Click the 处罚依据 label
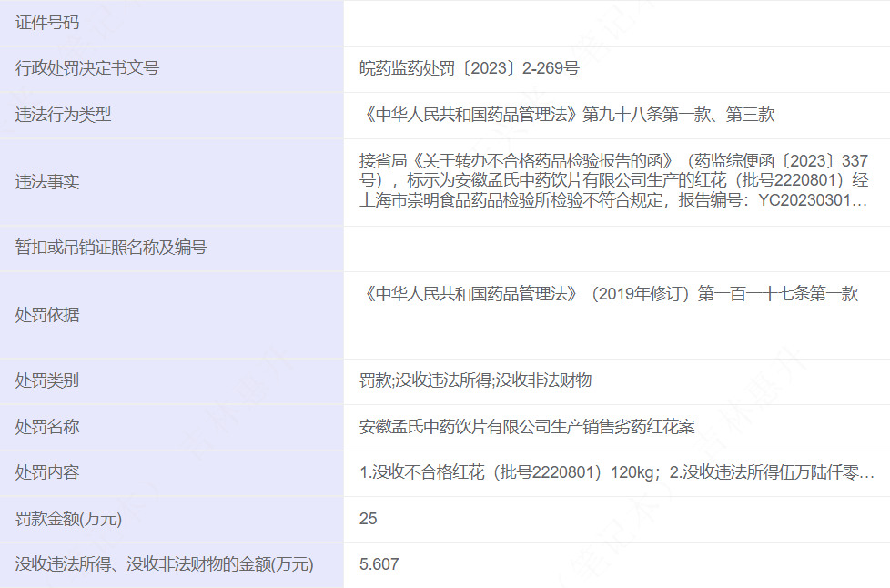Screen dimensions: 890x588 (x=47, y=315)
